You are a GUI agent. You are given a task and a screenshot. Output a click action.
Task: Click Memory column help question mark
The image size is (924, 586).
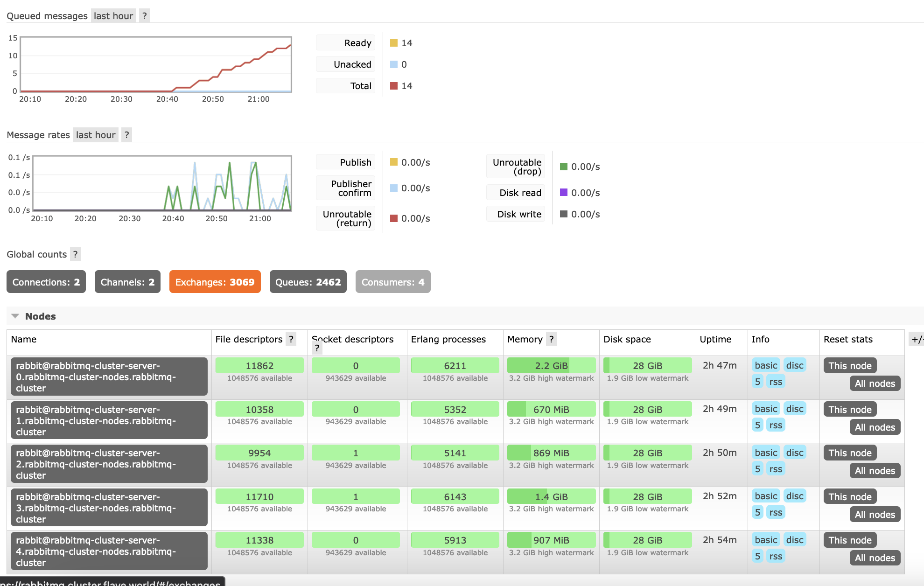coord(551,339)
